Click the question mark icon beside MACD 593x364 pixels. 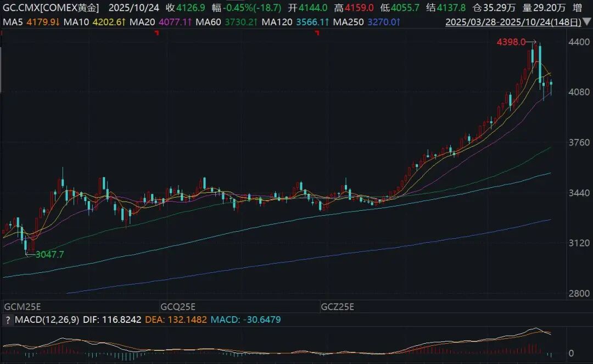8,319
